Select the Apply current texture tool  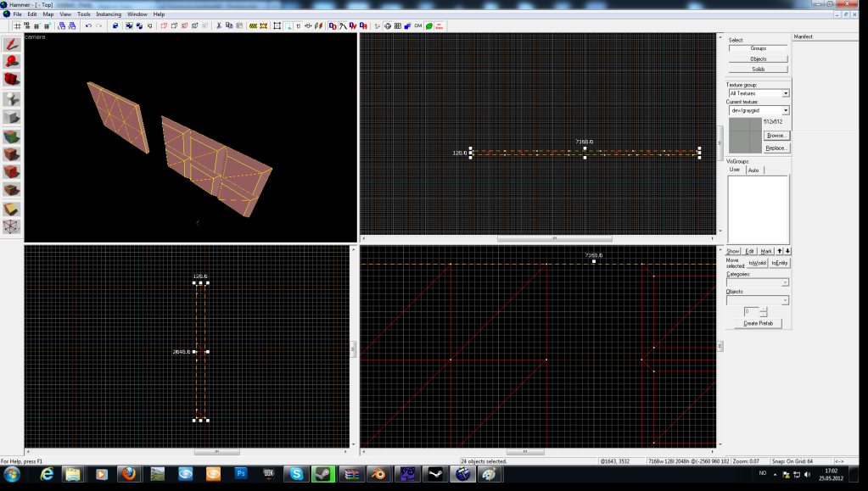click(x=12, y=154)
